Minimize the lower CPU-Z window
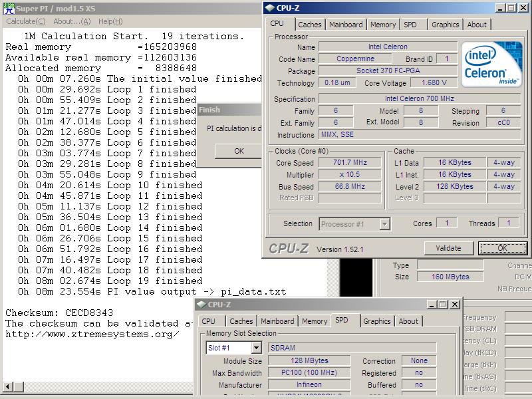 click(x=431, y=305)
